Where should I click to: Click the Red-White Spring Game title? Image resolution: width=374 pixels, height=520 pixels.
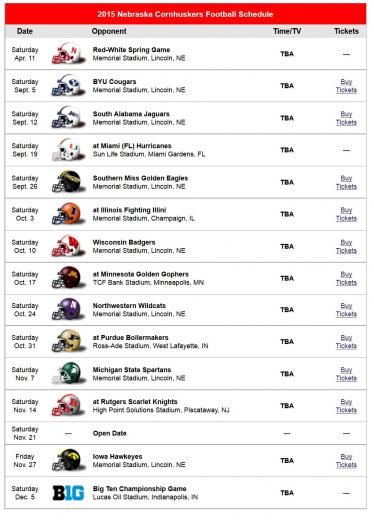click(131, 50)
